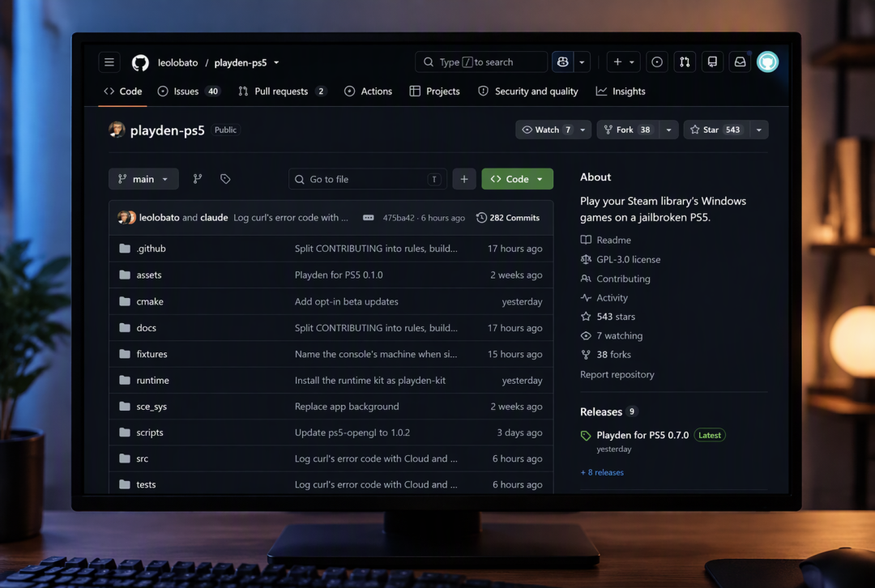This screenshot has width=875, height=588.
Task: Click the 543 stars link
Action: 616,317
